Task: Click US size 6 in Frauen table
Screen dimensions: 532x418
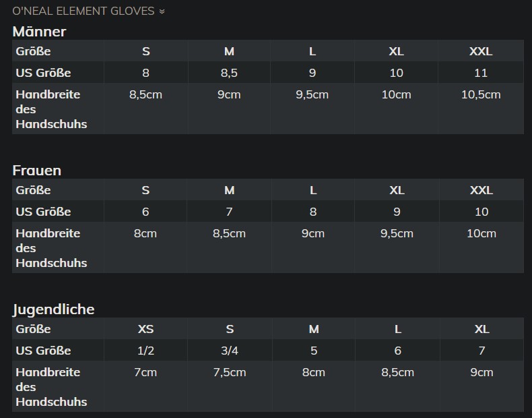Action: pyautogui.click(x=145, y=212)
